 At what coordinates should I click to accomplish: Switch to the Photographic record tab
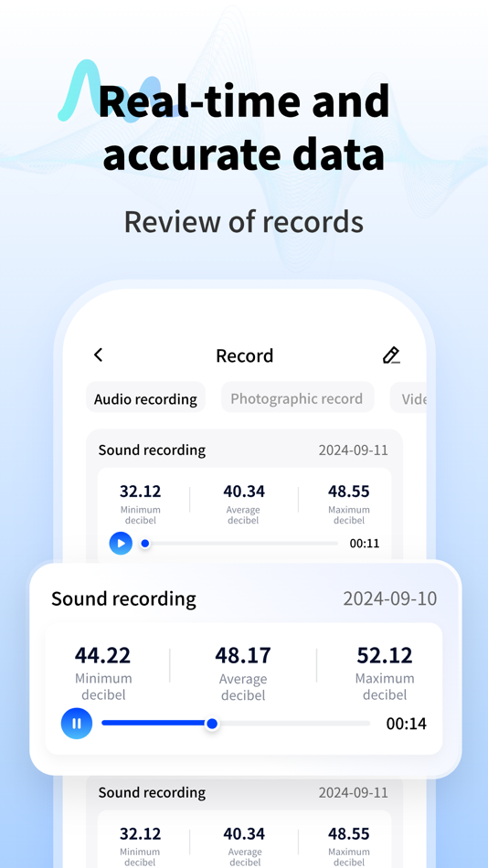point(297,398)
